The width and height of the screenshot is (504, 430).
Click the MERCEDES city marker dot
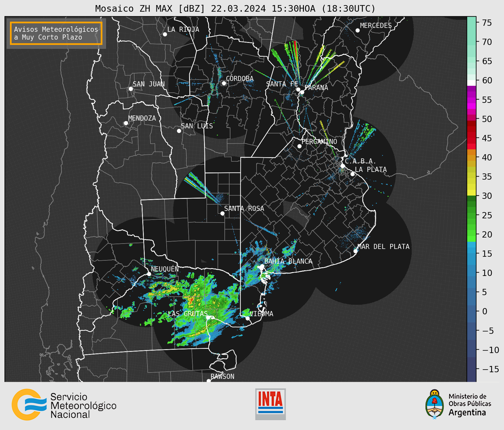[358, 31]
